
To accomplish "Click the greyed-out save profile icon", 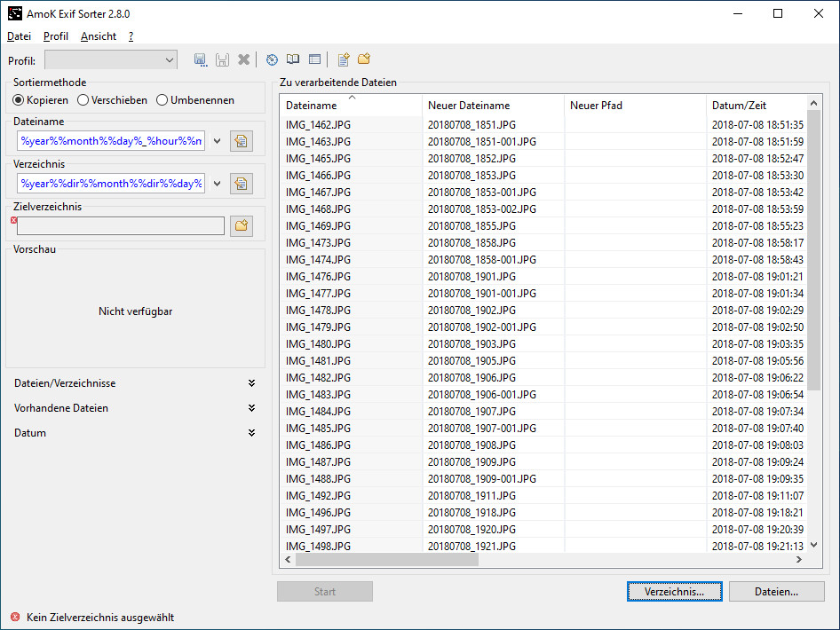I will [222, 59].
